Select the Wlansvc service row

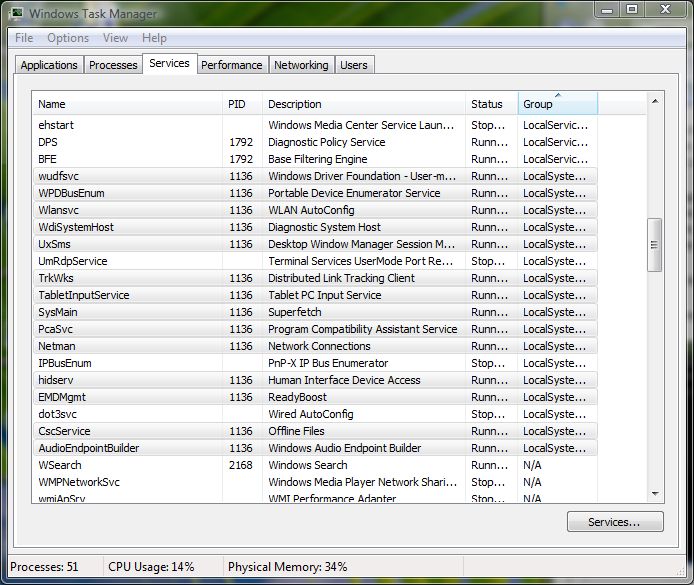point(315,210)
